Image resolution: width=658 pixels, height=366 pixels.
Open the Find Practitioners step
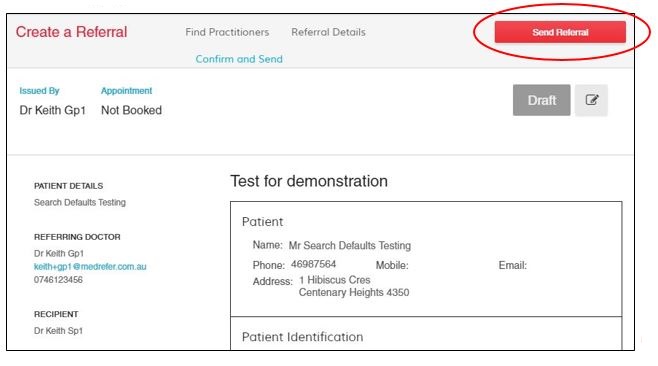(x=227, y=32)
